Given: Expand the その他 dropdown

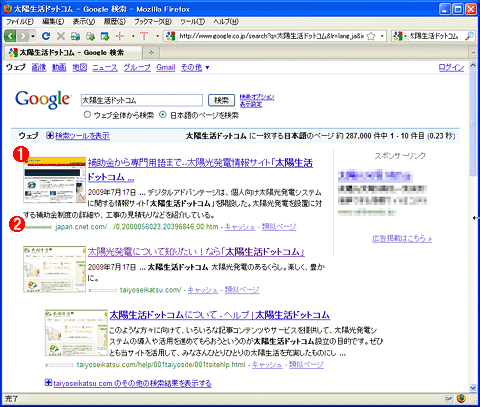Looking at the screenshot, I should click(195, 68).
